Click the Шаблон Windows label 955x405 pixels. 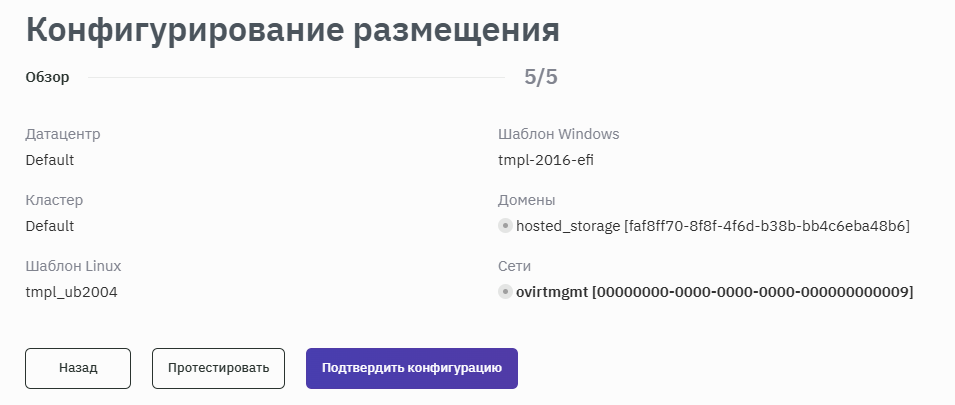558,134
